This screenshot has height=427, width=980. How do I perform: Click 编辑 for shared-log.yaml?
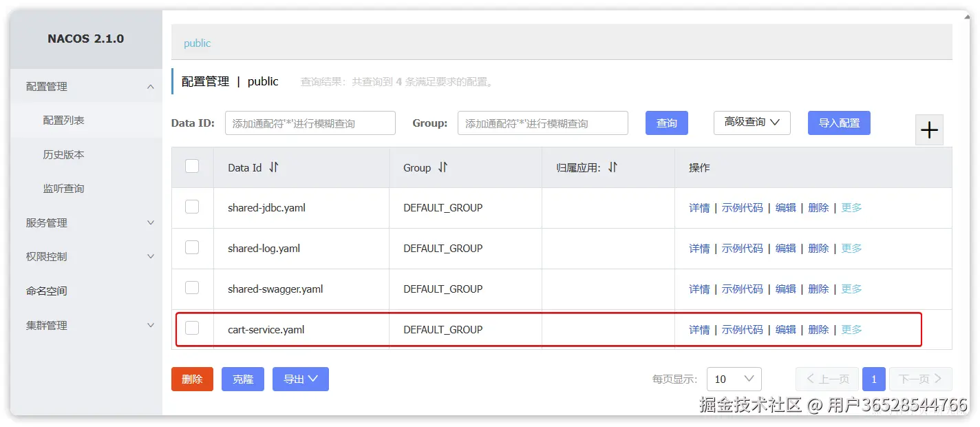pos(786,249)
